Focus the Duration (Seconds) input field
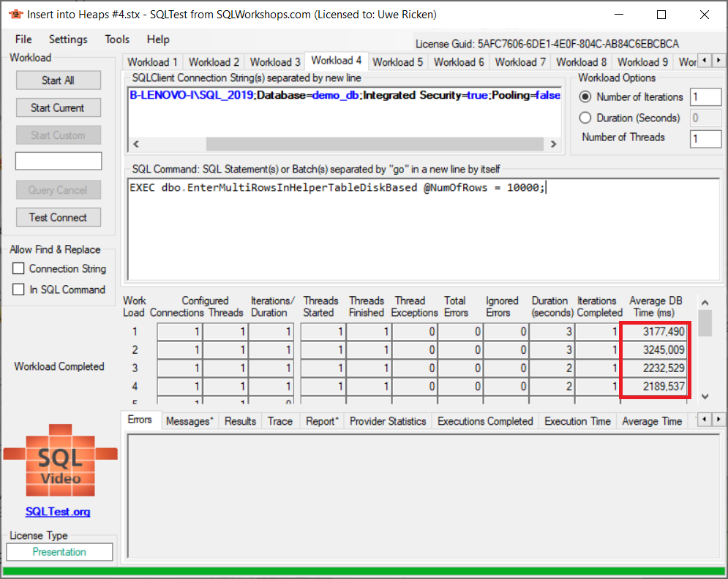The height and width of the screenshot is (579, 728). [705, 118]
